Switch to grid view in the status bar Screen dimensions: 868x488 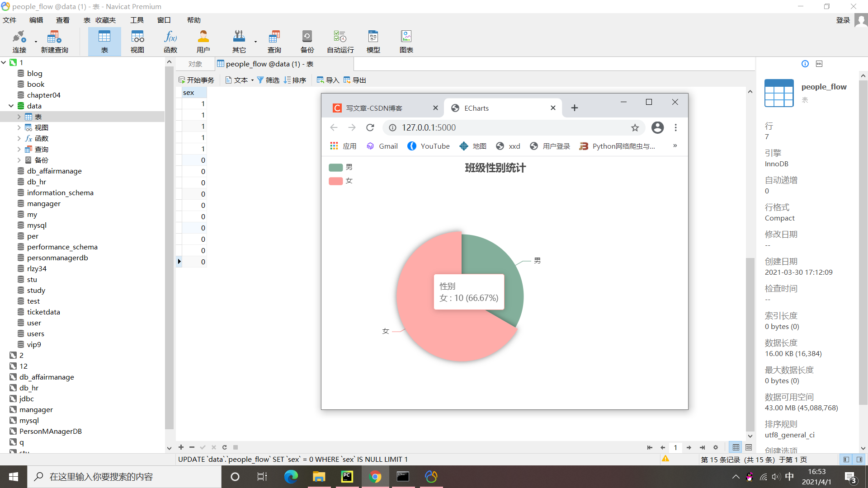click(x=736, y=447)
